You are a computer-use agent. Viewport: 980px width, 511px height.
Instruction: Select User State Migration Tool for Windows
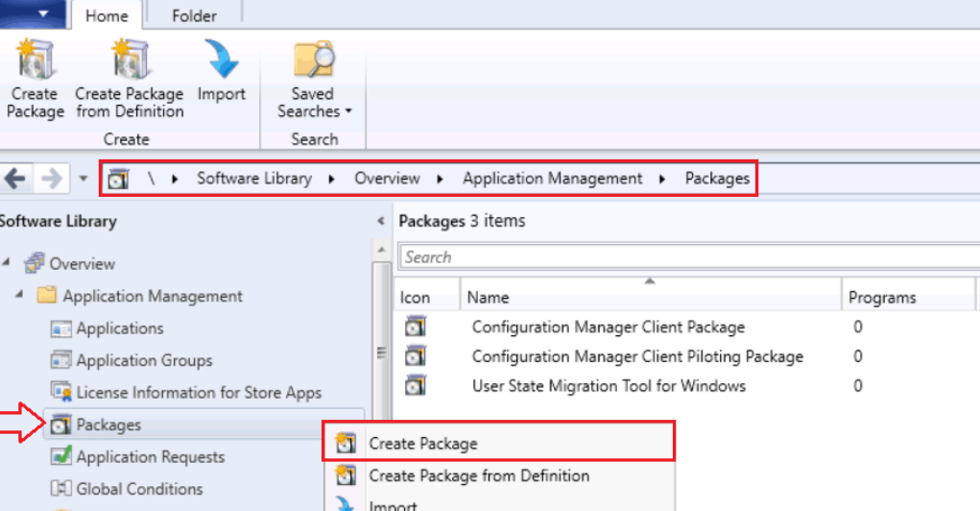[x=687, y=385]
